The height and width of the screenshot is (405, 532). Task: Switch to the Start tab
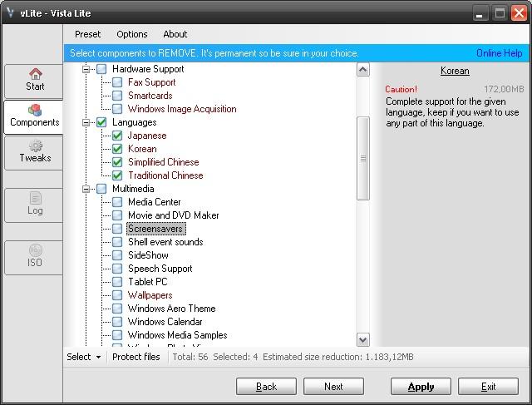pyautogui.click(x=34, y=81)
